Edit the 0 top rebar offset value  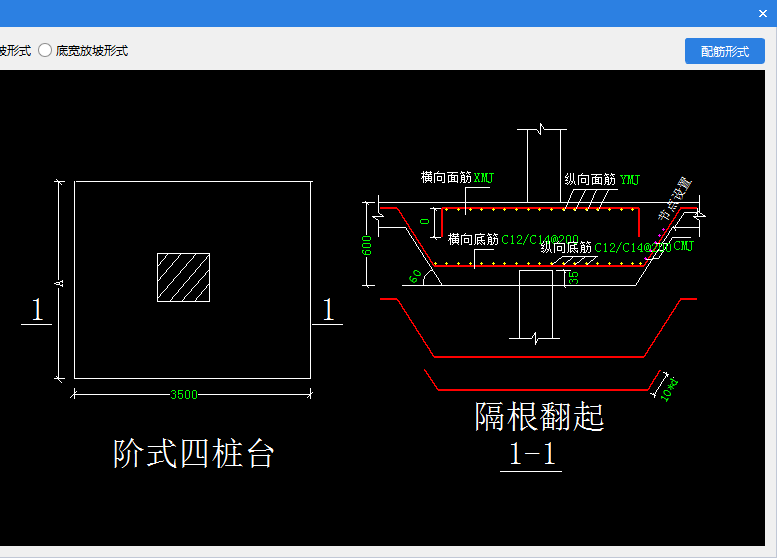pyautogui.click(x=425, y=222)
